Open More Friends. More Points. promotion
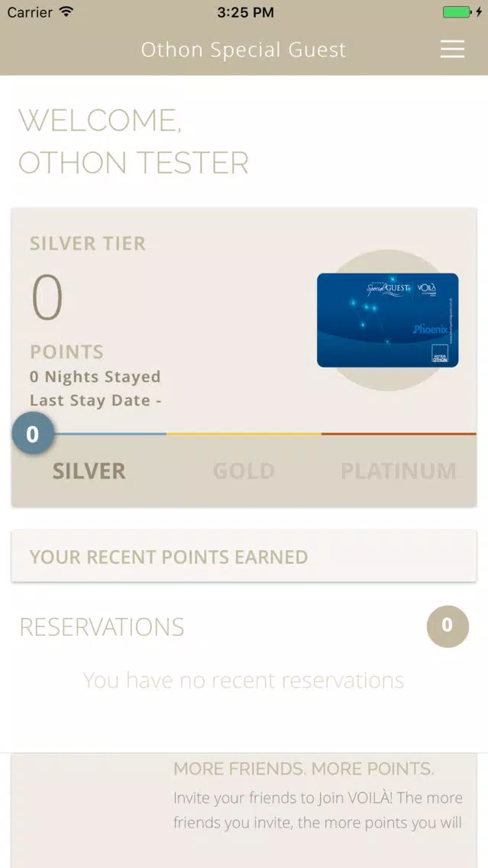Viewport: 488px width, 868px height. coord(303,769)
